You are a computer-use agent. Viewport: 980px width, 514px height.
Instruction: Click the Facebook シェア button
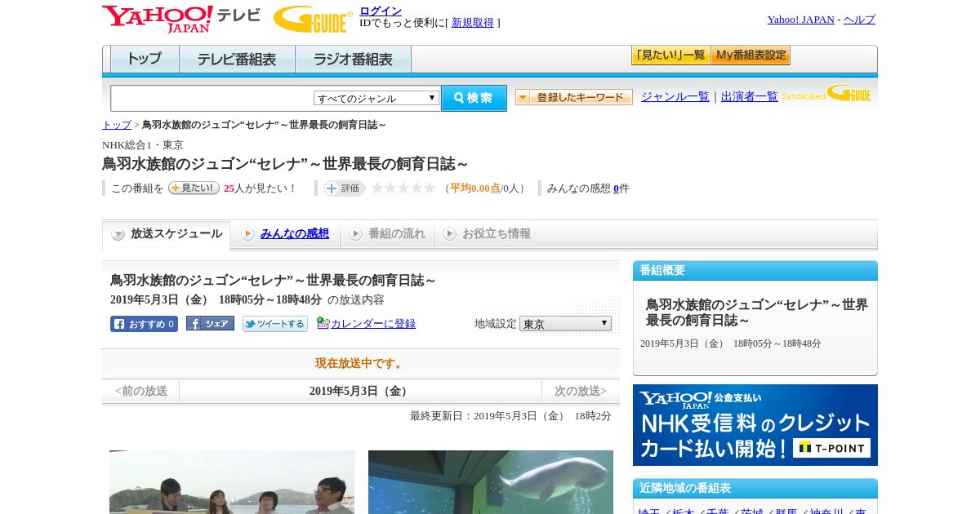pyautogui.click(x=210, y=323)
